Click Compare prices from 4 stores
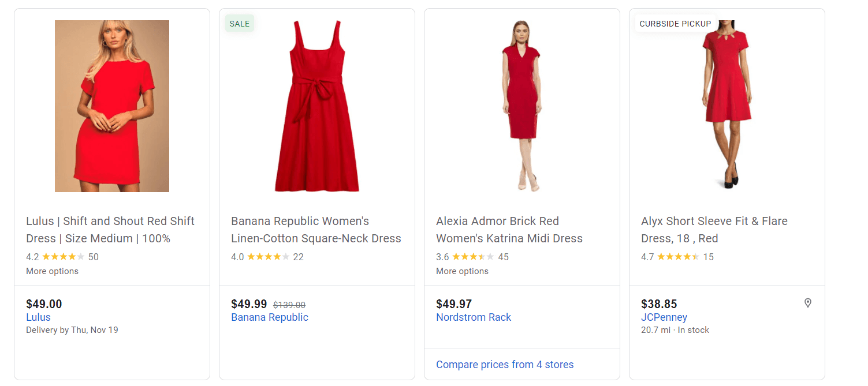 (505, 365)
